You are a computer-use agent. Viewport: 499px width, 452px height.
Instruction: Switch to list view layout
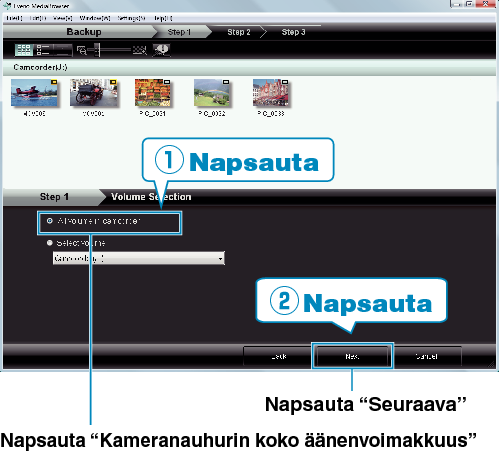click(43, 50)
